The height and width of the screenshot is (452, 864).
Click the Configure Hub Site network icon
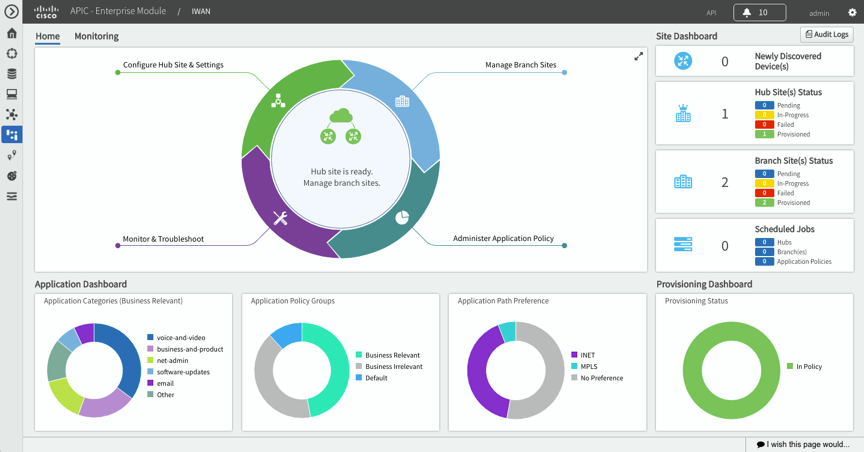coord(279,101)
